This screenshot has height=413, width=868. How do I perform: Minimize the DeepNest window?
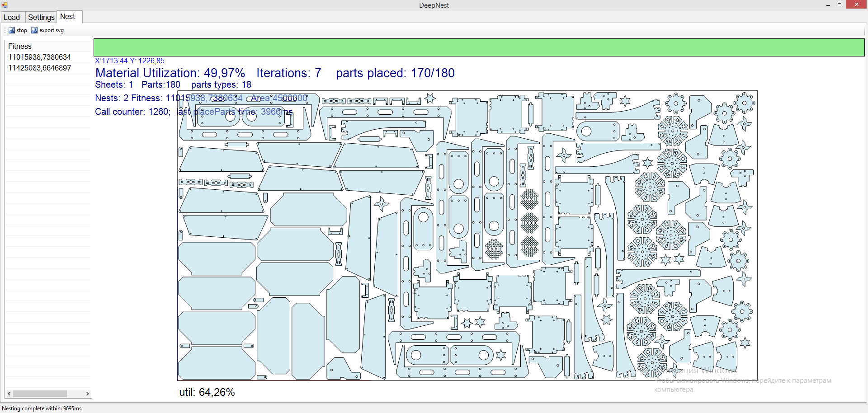828,5
